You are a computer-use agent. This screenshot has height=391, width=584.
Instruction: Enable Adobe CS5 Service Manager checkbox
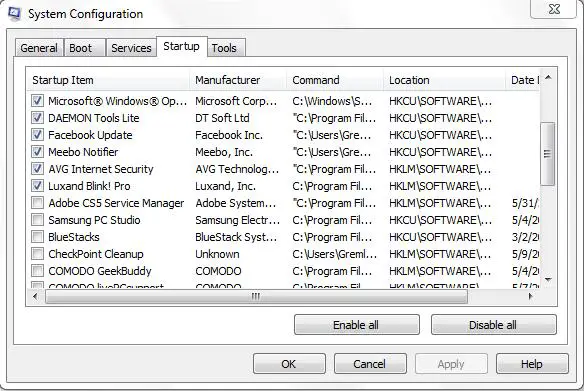(x=37, y=203)
